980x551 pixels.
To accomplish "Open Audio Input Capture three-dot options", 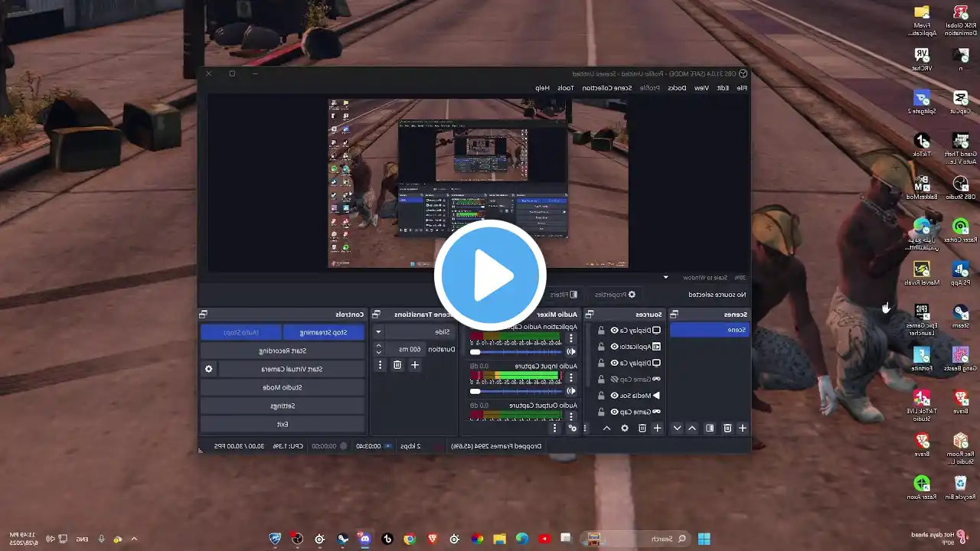I will 570,377.
